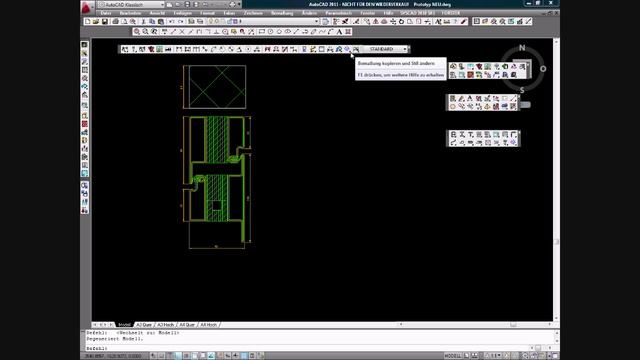Zoom in with the magnifier plus icon

tap(137, 31)
